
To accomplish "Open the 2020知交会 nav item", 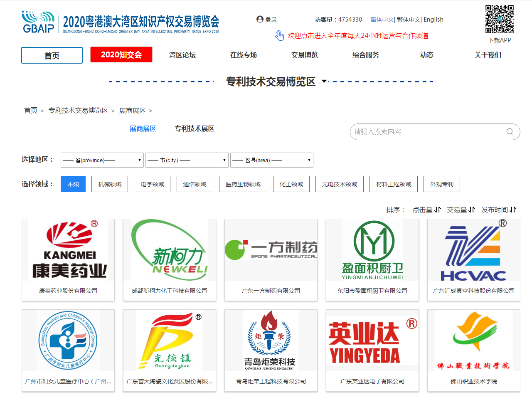I will (121, 55).
